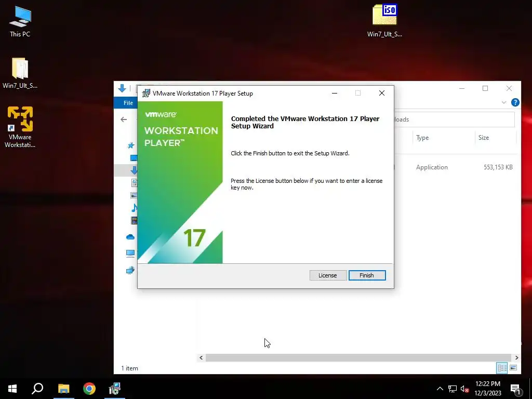Open the Windows Start menu
The height and width of the screenshot is (399, 532).
click(x=12, y=389)
